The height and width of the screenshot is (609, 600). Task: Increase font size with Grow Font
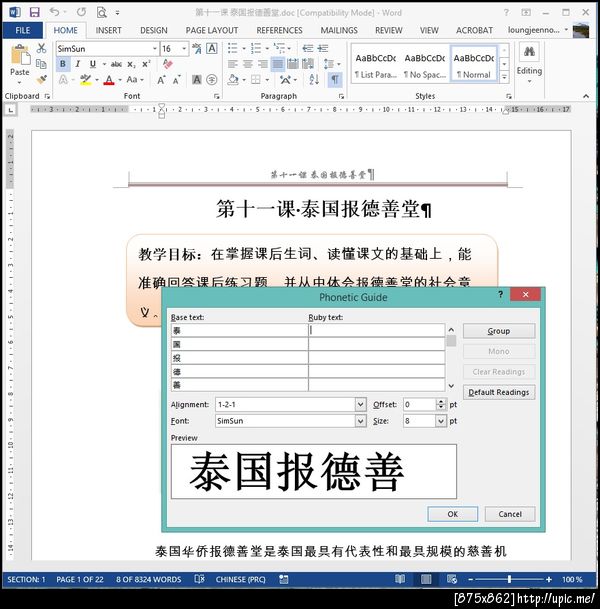(161, 80)
